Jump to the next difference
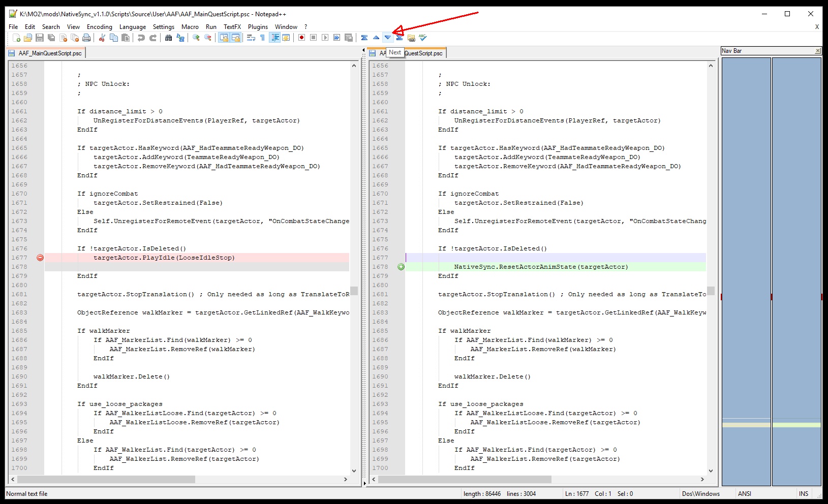 click(x=387, y=37)
